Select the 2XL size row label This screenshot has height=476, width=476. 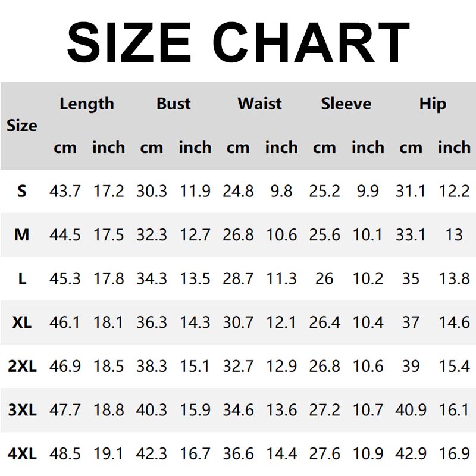point(22,366)
